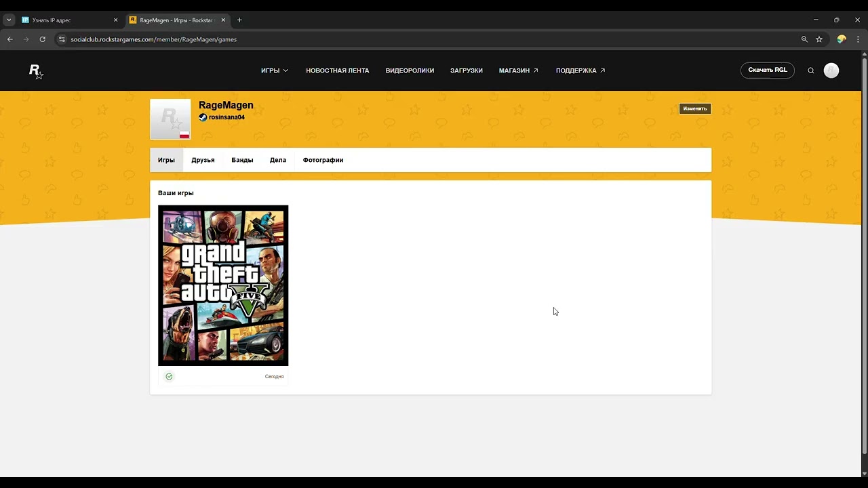Open the Grand Theft Auto V cover

(223, 285)
